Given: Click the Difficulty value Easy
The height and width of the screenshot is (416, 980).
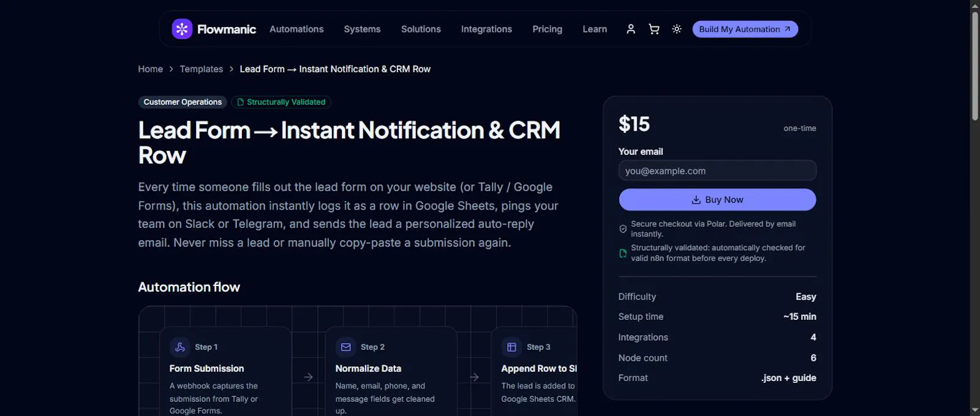Looking at the screenshot, I should tap(805, 297).
